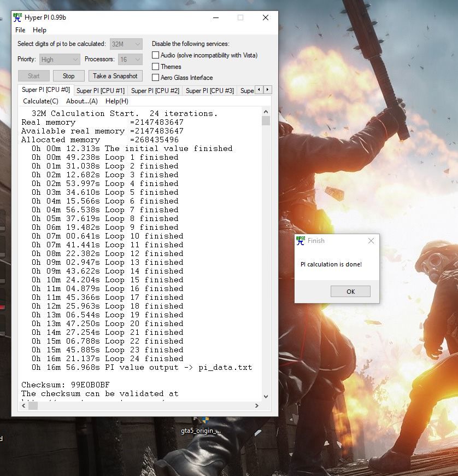Viewport: 458px width, 476px height.
Task: Click the "The initial value finished" line
Action: 132,148
